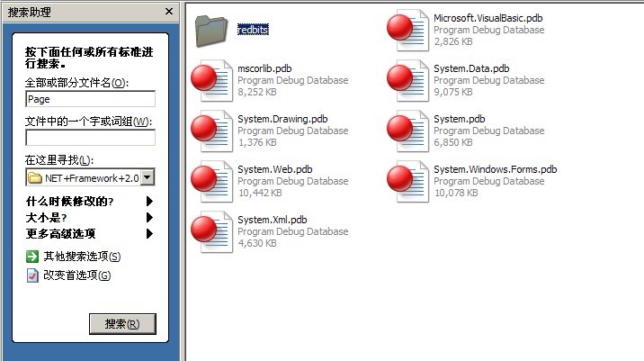This screenshot has height=361, width=644.
Task: Select the System.Data.pdb file icon
Action: click(405, 81)
